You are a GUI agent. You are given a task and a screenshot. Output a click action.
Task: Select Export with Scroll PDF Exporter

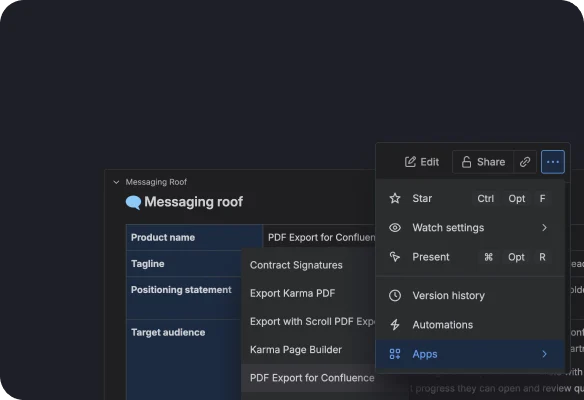(312, 321)
